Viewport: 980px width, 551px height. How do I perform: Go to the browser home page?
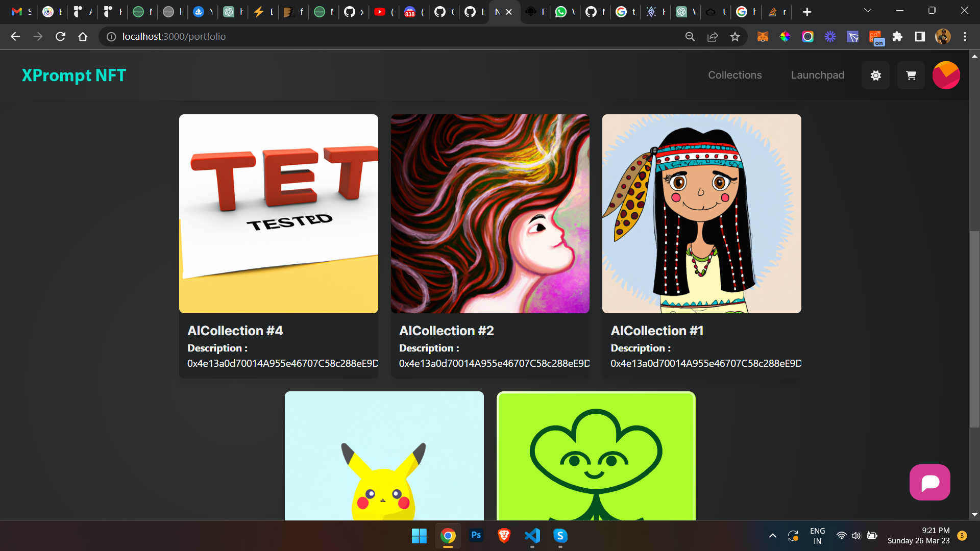point(83,37)
